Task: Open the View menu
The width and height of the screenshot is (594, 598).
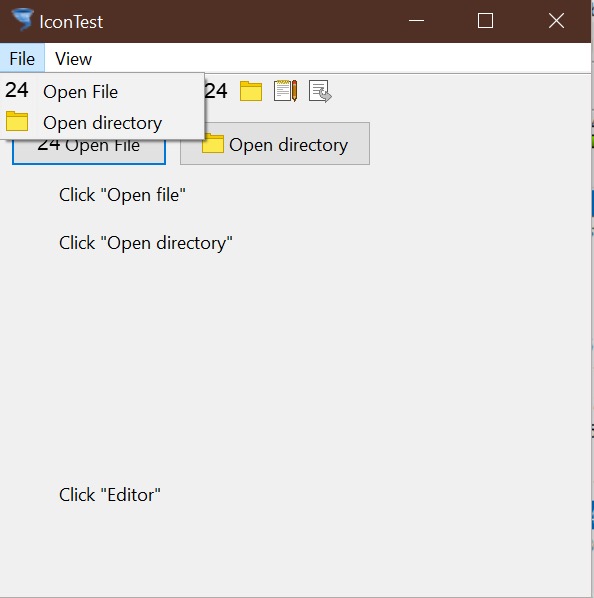Action: tap(73, 59)
